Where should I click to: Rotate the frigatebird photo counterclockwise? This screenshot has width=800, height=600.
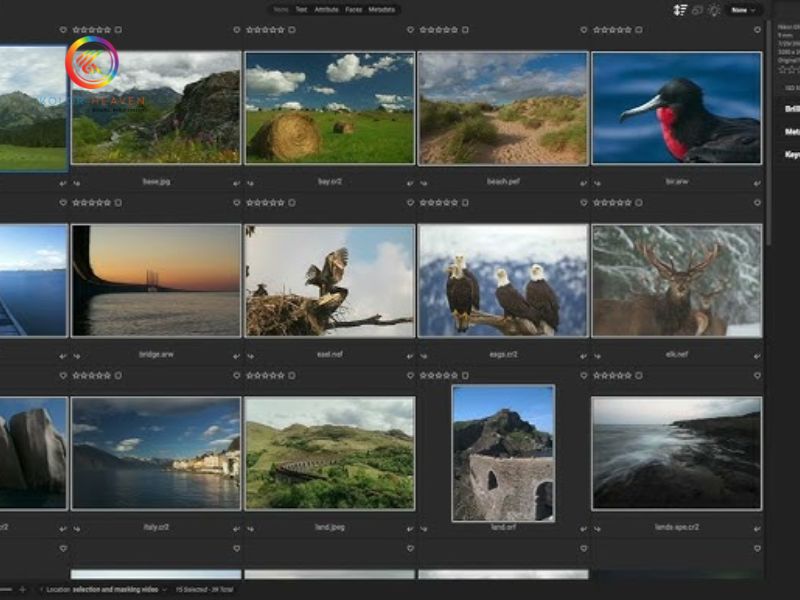click(597, 183)
